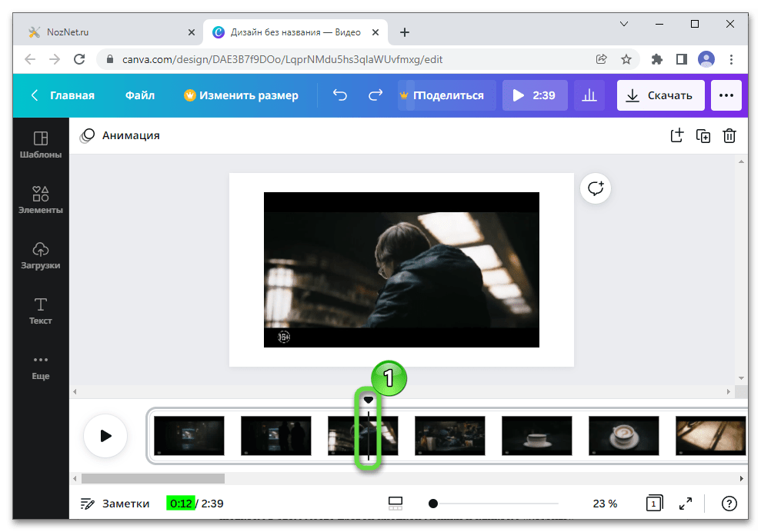This screenshot has height=532, width=761.
Task: Open a new browser tab
Action: (x=404, y=32)
